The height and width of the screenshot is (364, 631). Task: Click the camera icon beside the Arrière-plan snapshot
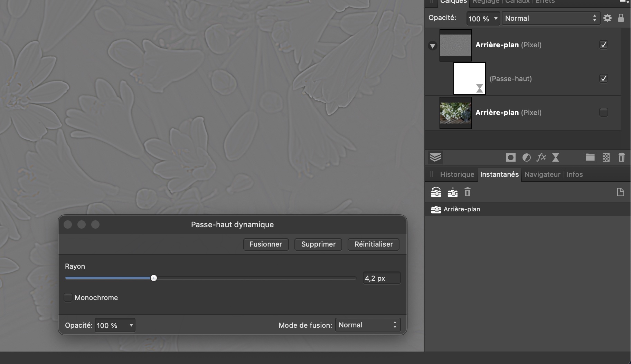coord(436,209)
